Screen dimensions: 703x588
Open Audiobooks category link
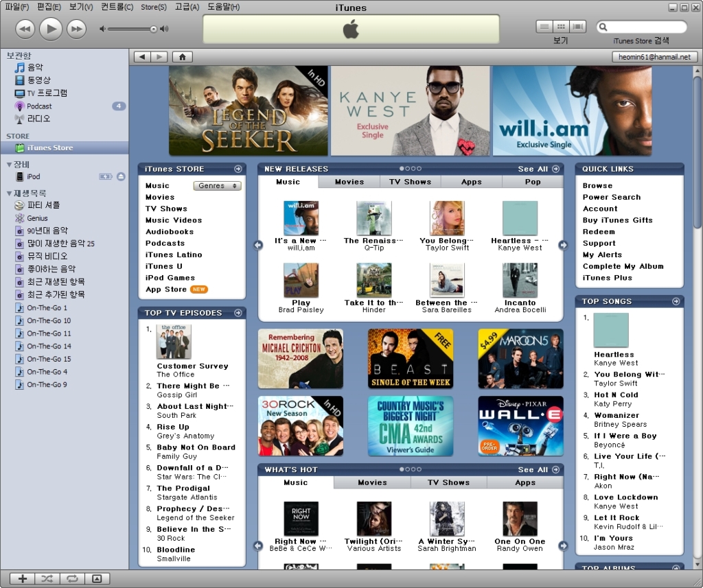point(170,232)
